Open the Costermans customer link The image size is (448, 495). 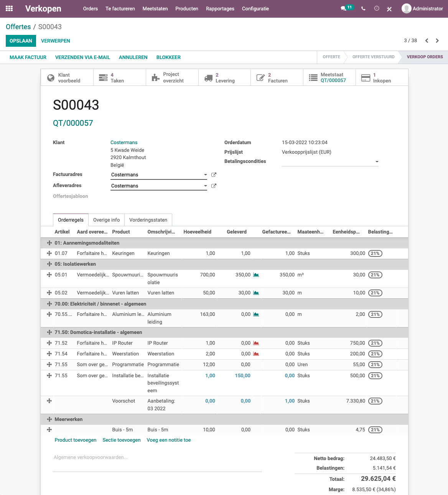[124, 142]
